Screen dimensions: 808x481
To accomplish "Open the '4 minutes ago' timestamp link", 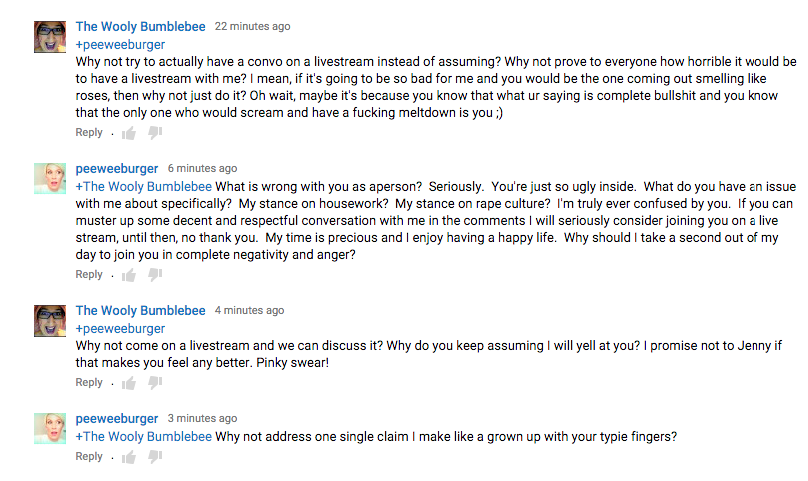I will tap(249, 310).
